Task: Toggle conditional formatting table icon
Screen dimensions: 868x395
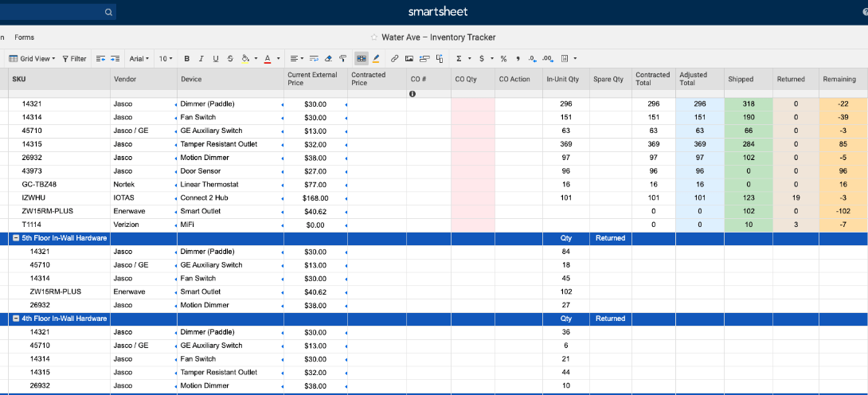Action: pos(361,58)
